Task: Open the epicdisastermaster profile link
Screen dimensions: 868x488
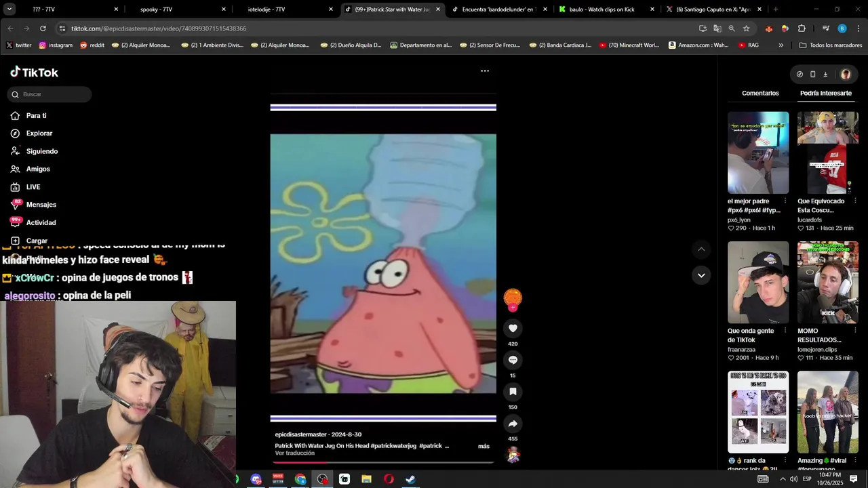Action: [300, 434]
